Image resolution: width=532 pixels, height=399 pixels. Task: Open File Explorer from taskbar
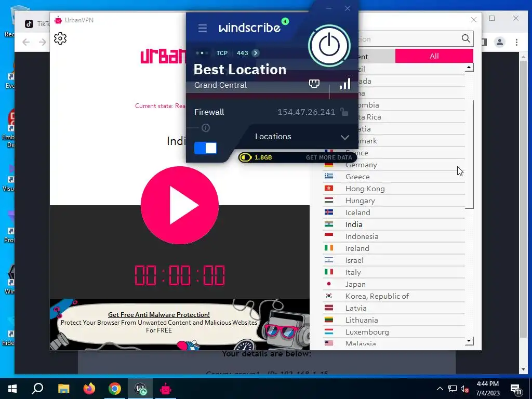[x=63, y=389]
